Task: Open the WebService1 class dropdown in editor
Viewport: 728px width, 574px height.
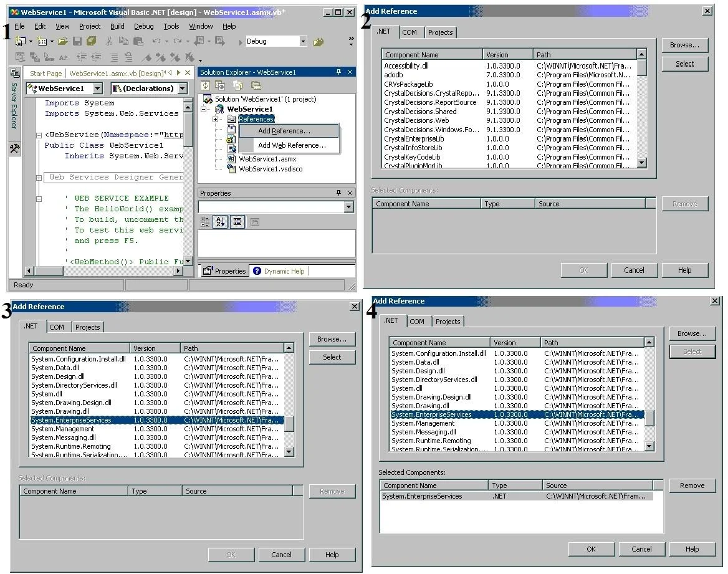Action: 97,88
